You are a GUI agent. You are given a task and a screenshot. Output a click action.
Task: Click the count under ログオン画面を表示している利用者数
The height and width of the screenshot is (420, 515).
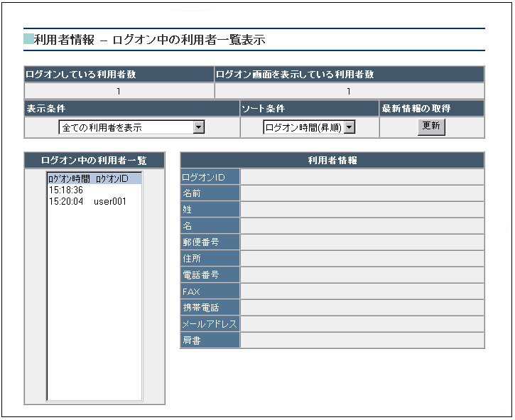(349, 91)
